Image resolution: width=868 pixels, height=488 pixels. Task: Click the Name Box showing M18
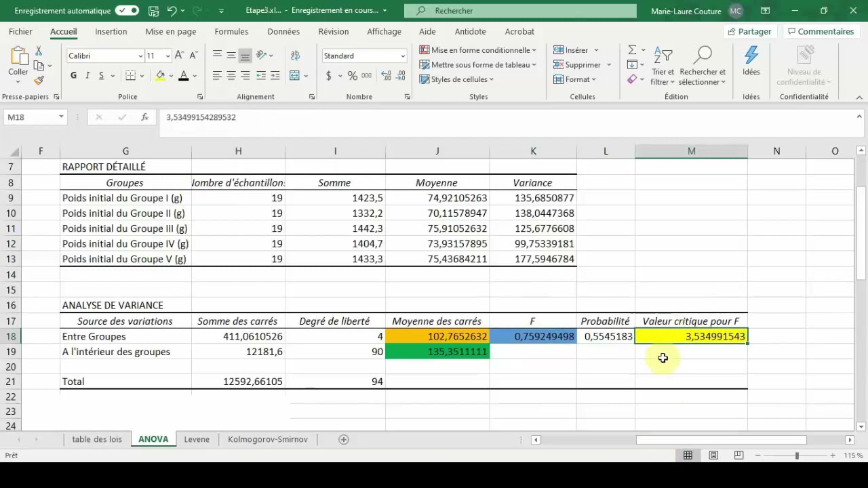pos(35,117)
